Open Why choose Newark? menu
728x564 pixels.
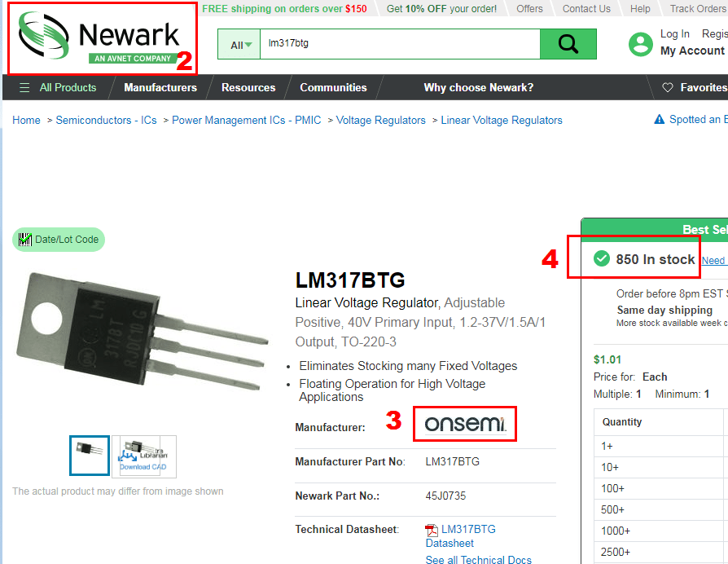(x=478, y=87)
